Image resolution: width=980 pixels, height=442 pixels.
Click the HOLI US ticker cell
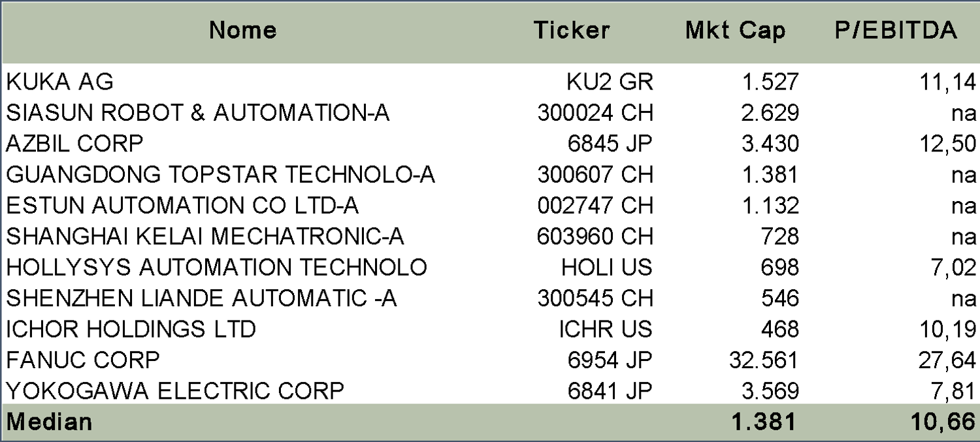pos(607,267)
